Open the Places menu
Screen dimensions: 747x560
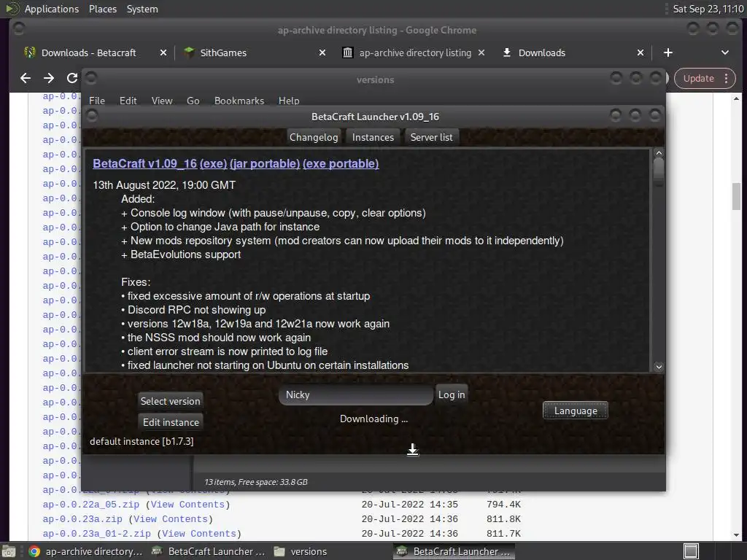[102, 9]
